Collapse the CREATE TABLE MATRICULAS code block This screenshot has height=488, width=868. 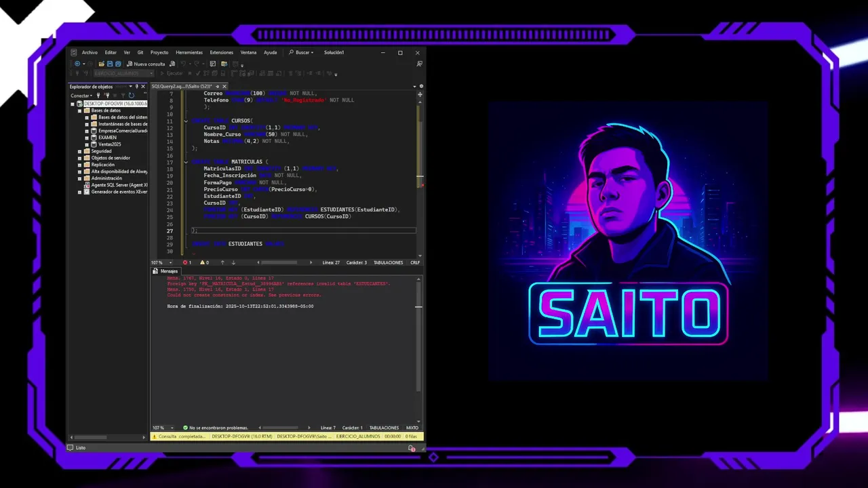coord(186,162)
